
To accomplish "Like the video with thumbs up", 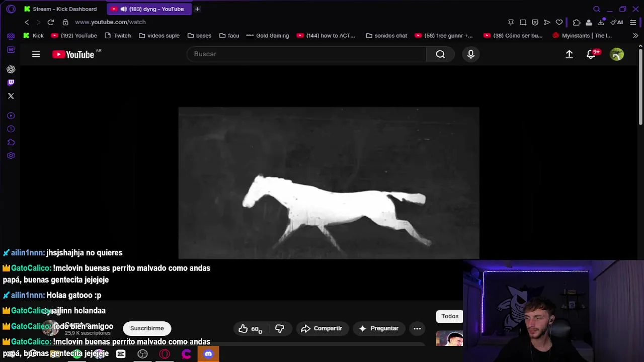I will [x=250, y=328].
